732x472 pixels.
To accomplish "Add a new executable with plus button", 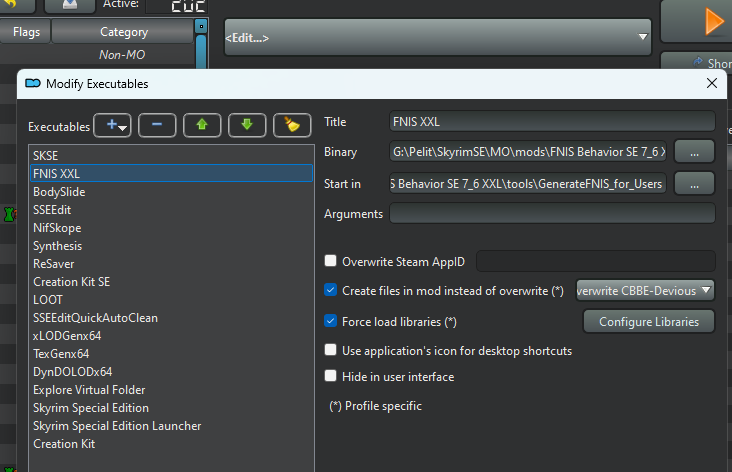I will (x=112, y=125).
